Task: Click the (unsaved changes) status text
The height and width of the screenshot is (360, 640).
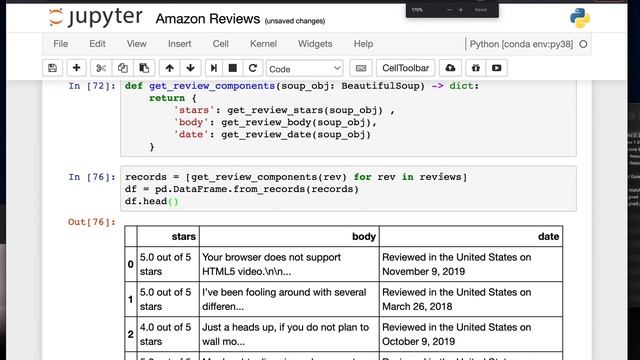Action: (x=295, y=21)
